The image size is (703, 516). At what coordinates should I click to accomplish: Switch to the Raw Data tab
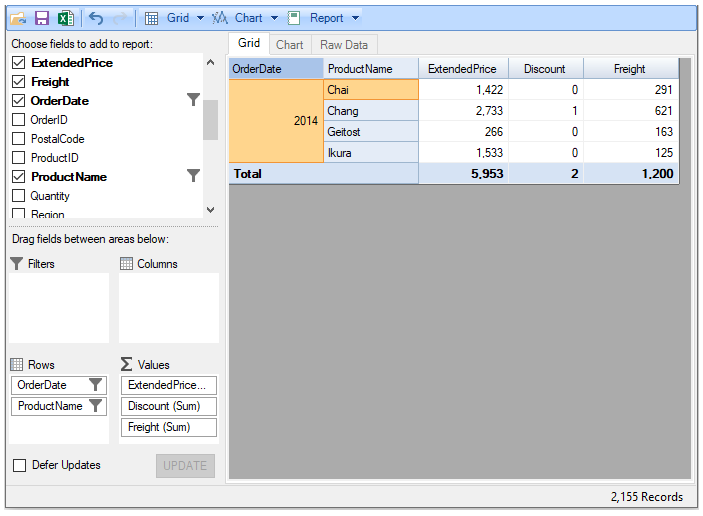[x=344, y=45]
